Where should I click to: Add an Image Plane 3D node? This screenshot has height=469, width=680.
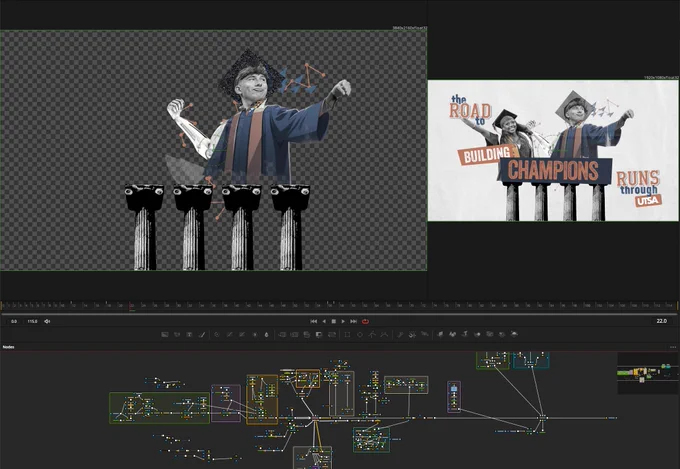pos(440,335)
